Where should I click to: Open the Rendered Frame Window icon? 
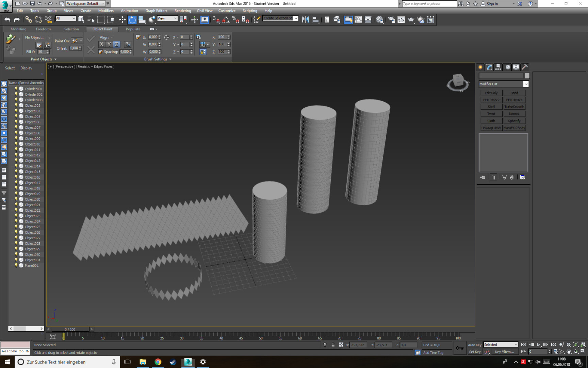pyautogui.click(x=401, y=20)
